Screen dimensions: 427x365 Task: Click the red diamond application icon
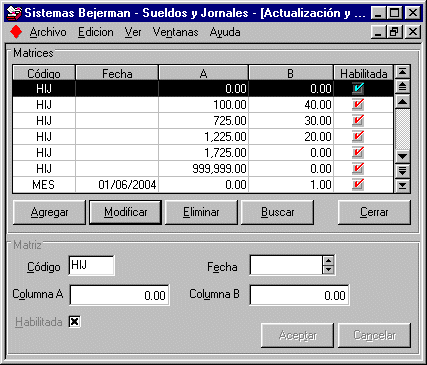[16, 32]
